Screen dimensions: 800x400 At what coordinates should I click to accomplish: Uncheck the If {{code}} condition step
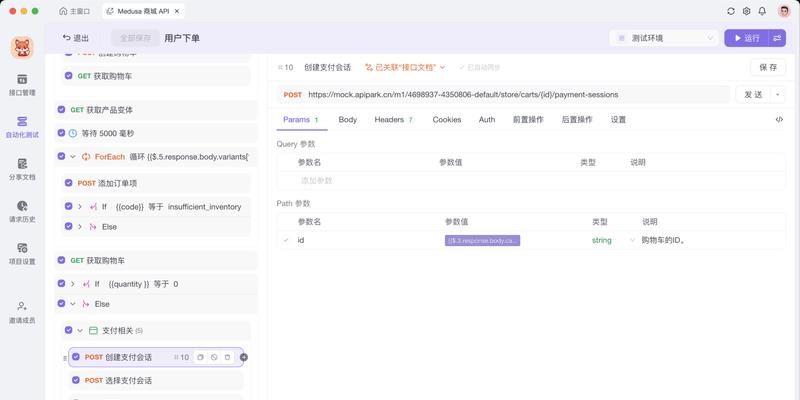click(x=68, y=207)
